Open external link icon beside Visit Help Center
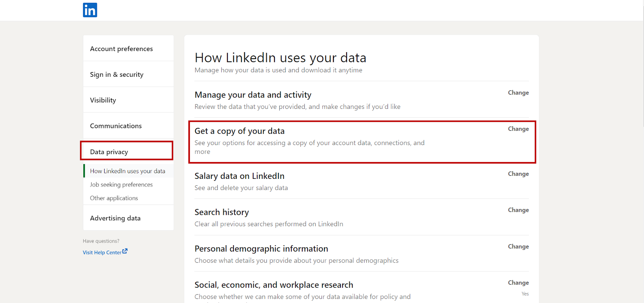Image resolution: width=644 pixels, height=303 pixels. click(x=125, y=251)
